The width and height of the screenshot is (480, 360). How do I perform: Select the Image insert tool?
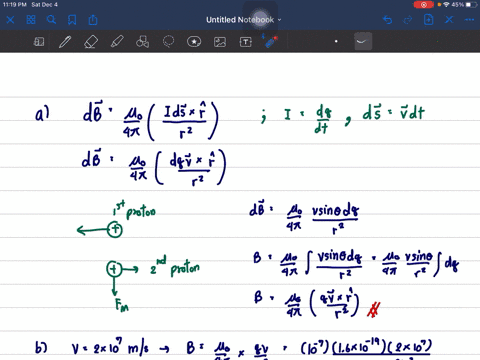(220, 42)
